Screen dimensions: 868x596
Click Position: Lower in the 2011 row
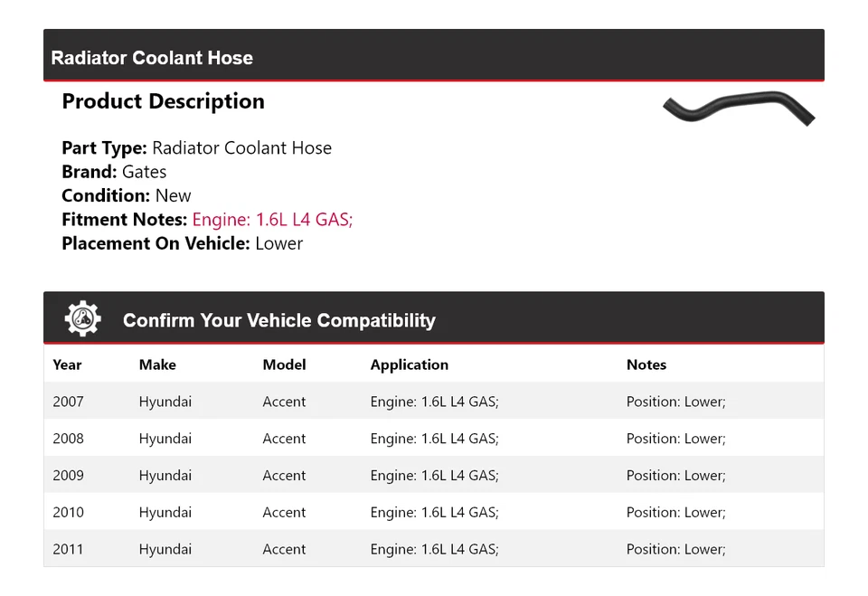point(675,549)
